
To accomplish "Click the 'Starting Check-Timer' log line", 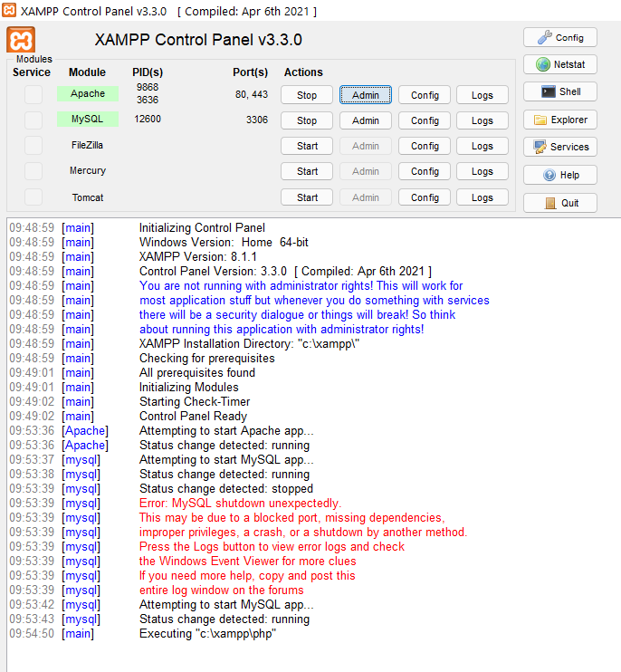I will click(195, 401).
